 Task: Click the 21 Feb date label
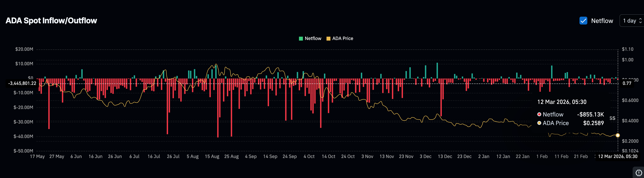[x=581, y=156]
